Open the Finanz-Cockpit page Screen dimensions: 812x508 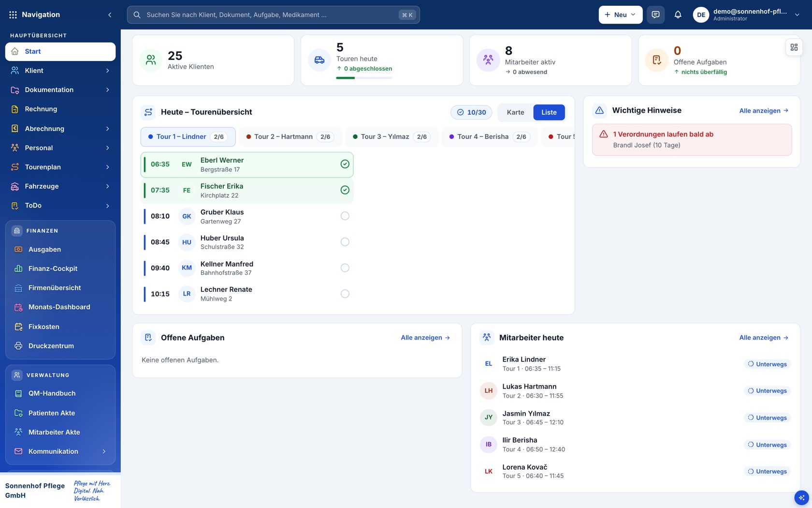click(60, 269)
